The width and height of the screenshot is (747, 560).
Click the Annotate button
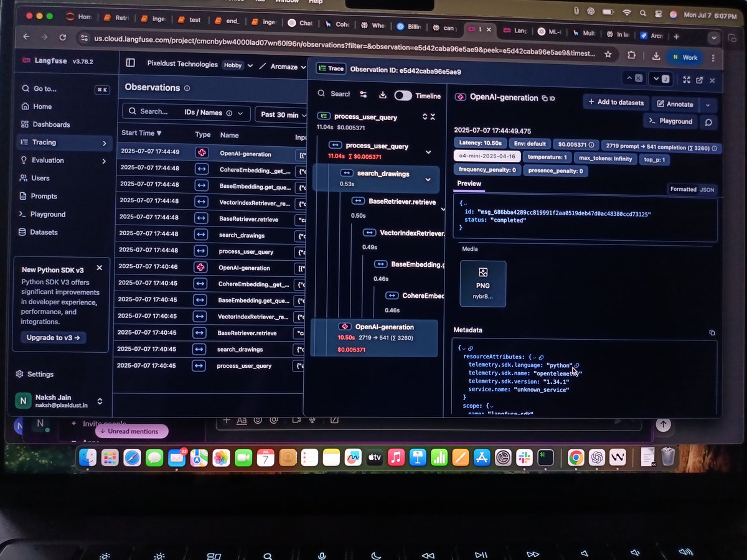(x=675, y=104)
